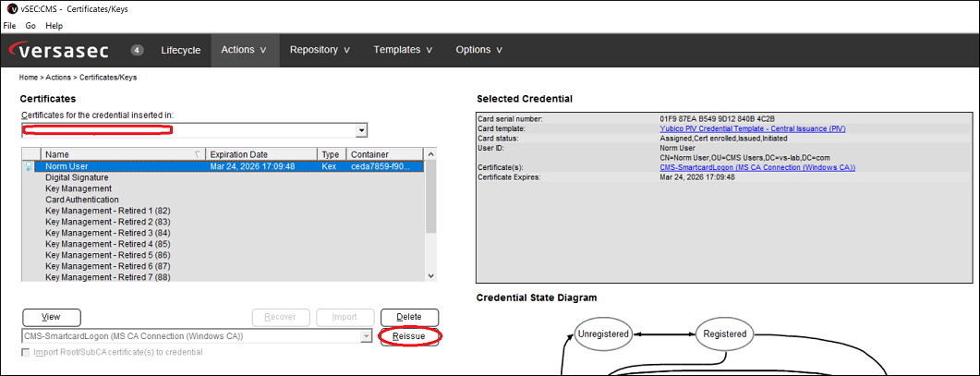Click the Reissue button
The image size is (980, 376).
(x=409, y=336)
